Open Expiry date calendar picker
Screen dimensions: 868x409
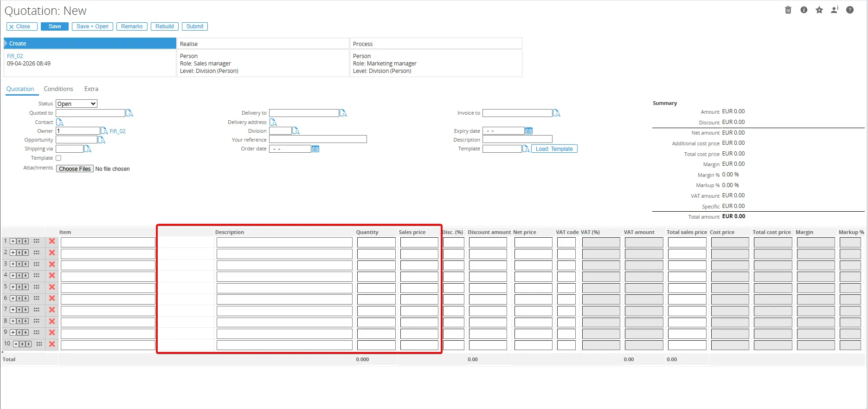529,131
